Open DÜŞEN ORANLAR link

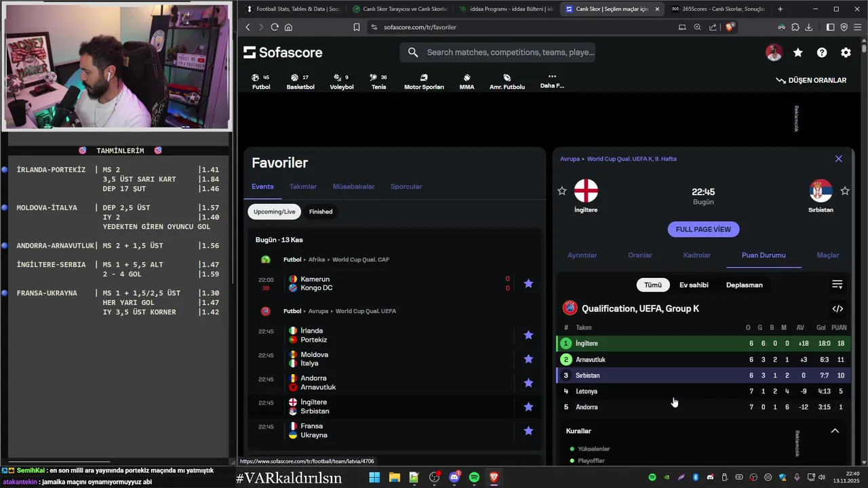pos(811,80)
